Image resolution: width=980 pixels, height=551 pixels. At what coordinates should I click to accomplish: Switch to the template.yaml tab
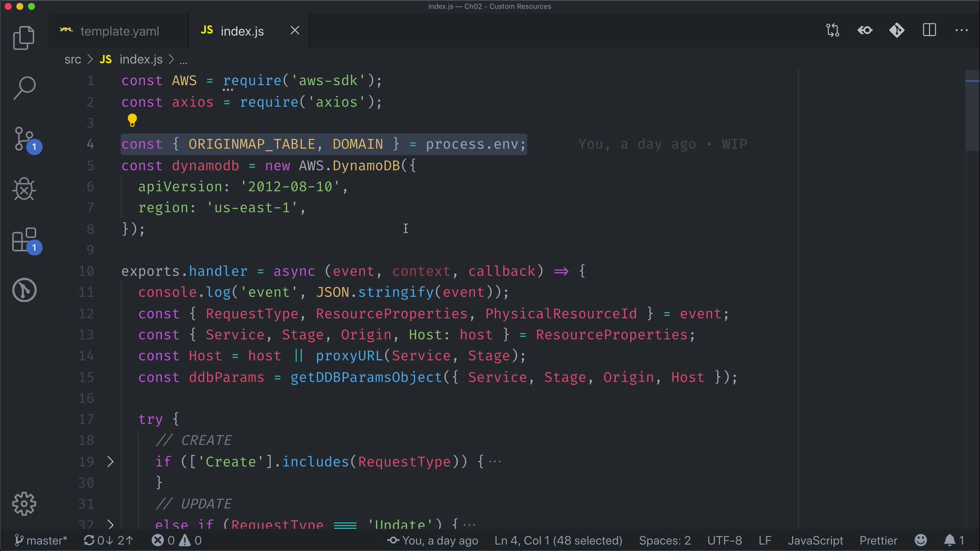(x=119, y=31)
